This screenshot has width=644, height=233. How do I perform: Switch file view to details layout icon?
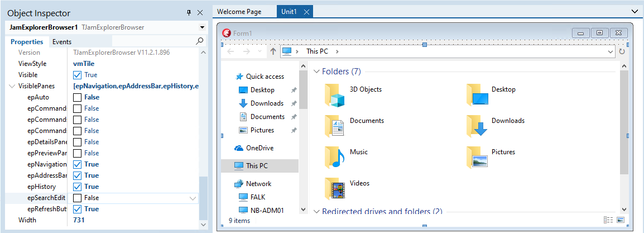[x=608, y=220]
